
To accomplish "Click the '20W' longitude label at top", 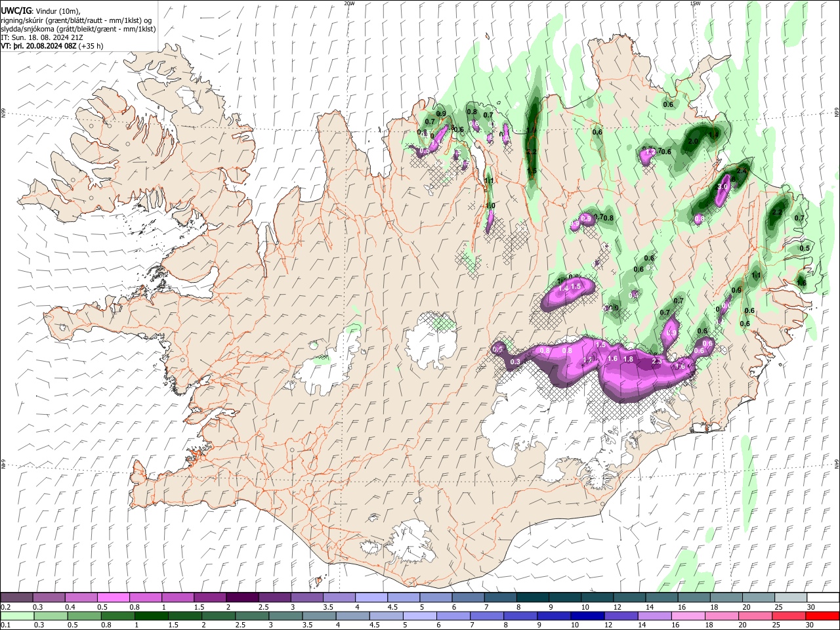I will tap(349, 3).
